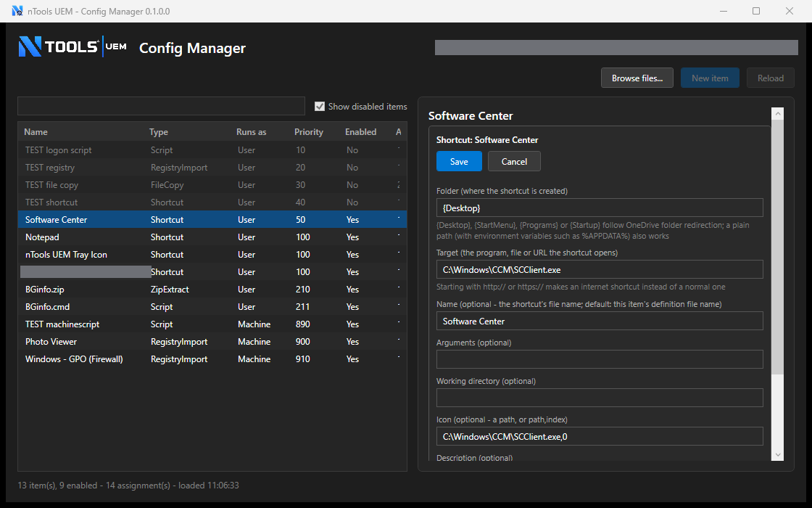Click priority 890 cell
The image size is (812, 508).
303,324
